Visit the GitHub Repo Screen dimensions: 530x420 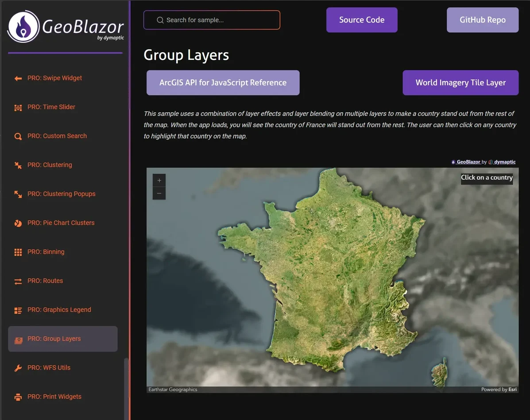(x=482, y=19)
